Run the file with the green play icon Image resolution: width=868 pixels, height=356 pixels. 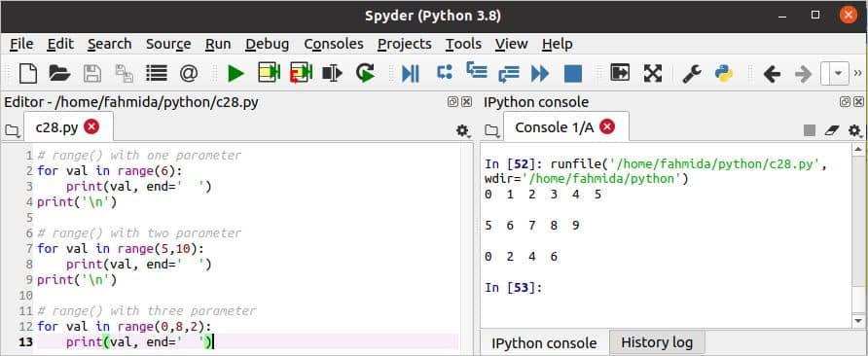[236, 73]
